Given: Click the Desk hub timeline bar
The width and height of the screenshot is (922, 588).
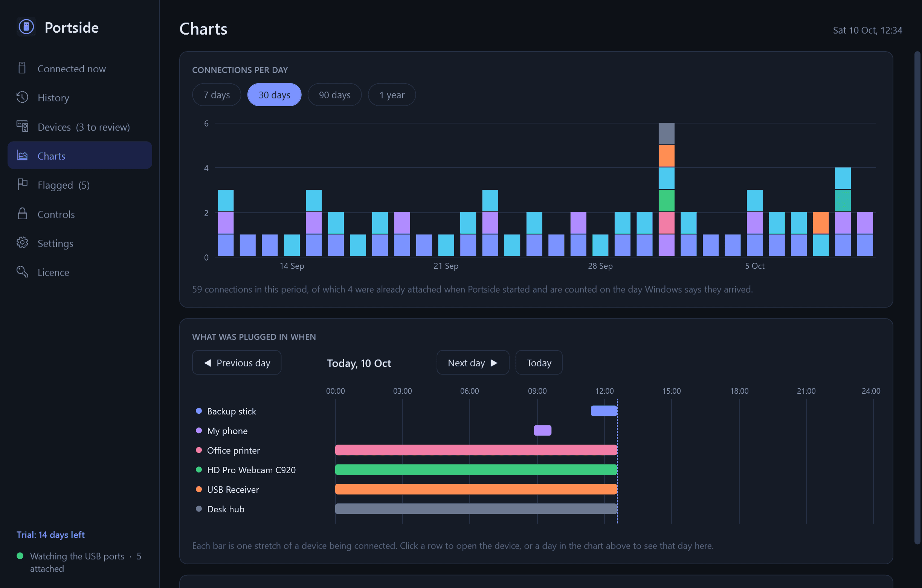Looking at the screenshot, I should pyautogui.click(x=476, y=508).
